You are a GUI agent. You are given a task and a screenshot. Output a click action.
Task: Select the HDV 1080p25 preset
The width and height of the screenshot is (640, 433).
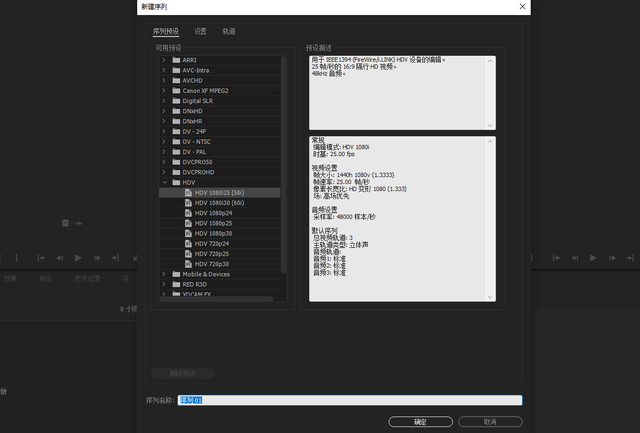point(220,223)
